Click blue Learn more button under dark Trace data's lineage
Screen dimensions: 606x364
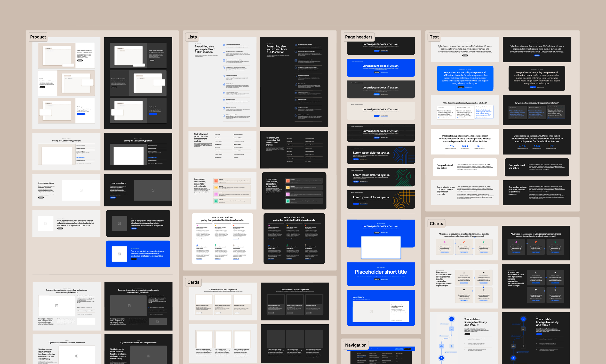[539, 334]
